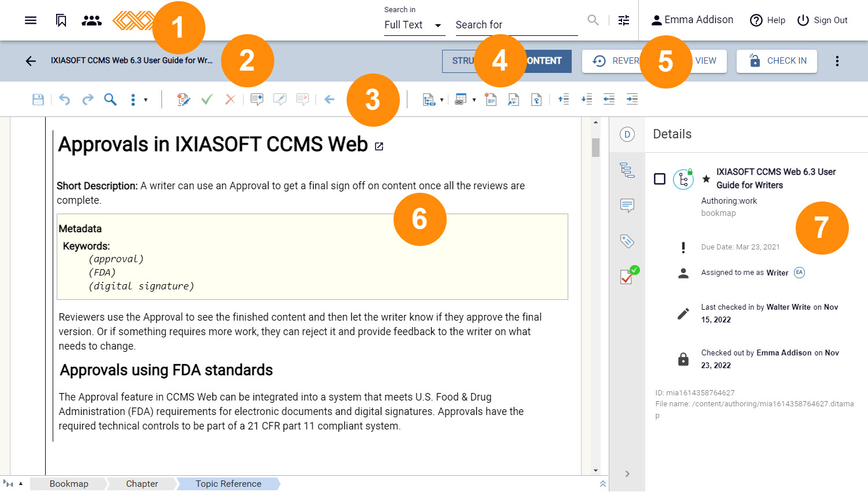Redo the last edit

click(x=87, y=100)
